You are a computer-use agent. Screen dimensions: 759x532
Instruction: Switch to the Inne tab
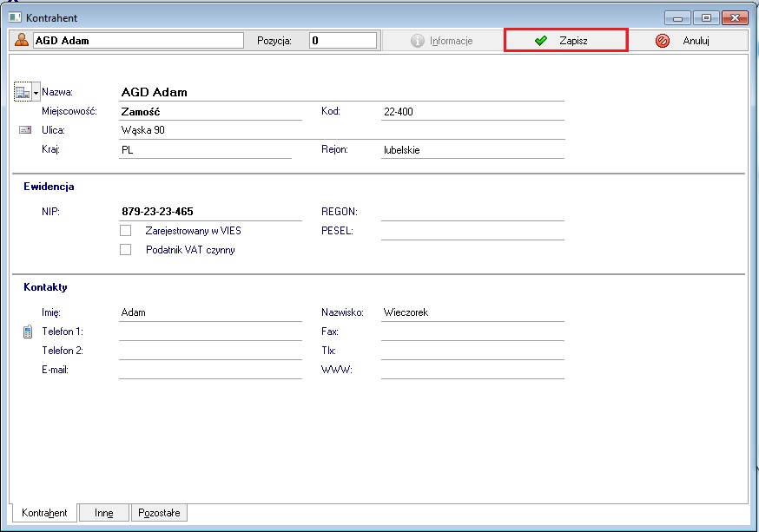pyautogui.click(x=104, y=513)
